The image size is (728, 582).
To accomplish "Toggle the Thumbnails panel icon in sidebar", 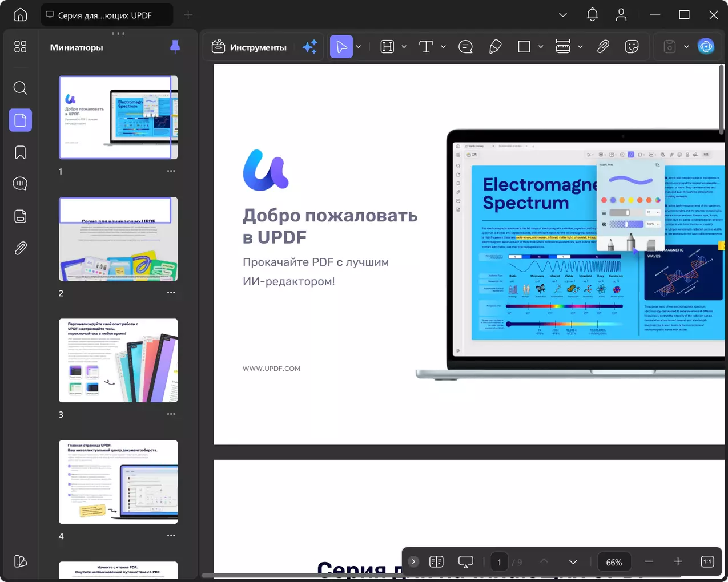I will point(21,120).
